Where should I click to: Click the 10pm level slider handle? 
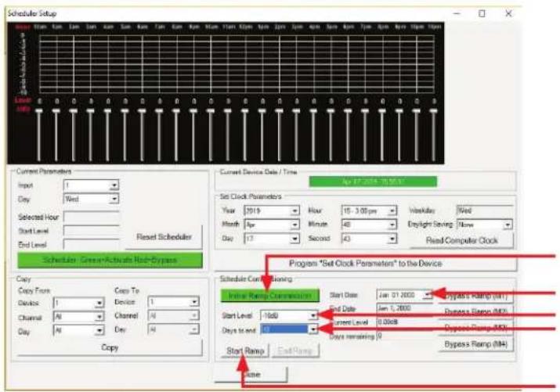[416, 112]
